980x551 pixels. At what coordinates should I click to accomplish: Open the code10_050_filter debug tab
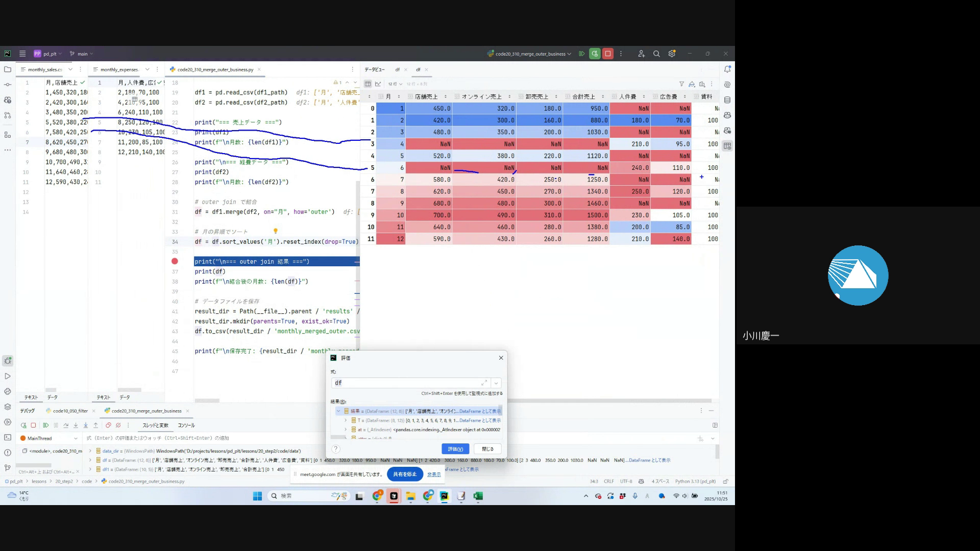[x=70, y=411]
